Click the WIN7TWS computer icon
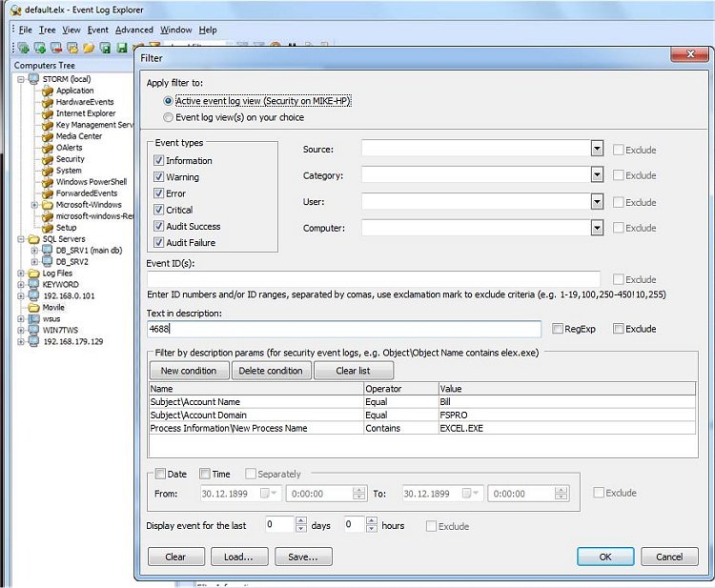The image size is (715, 588). coord(33,330)
